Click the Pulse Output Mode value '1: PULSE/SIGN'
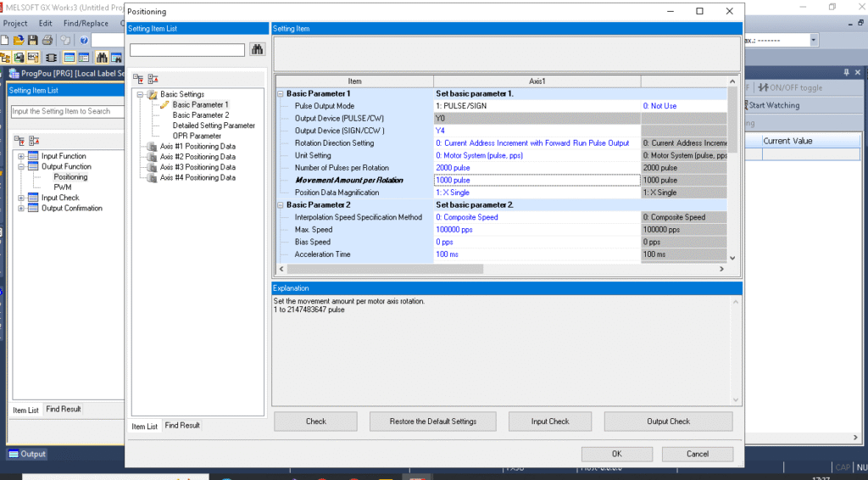This screenshot has height=480, width=868. [x=537, y=106]
